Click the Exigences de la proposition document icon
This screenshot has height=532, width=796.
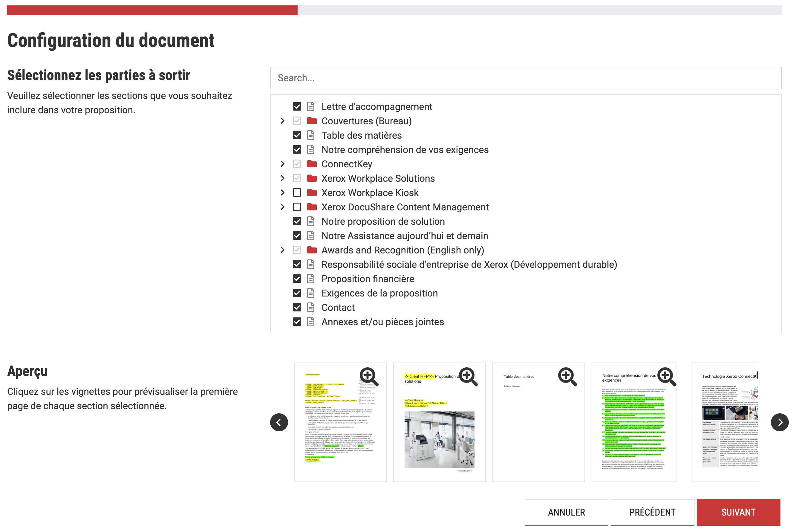311,293
